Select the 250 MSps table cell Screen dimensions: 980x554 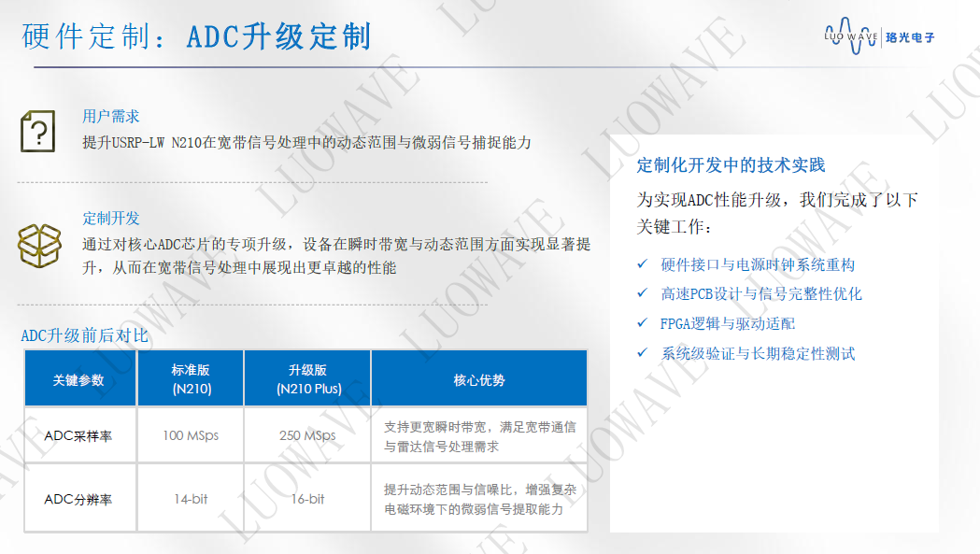(x=307, y=435)
